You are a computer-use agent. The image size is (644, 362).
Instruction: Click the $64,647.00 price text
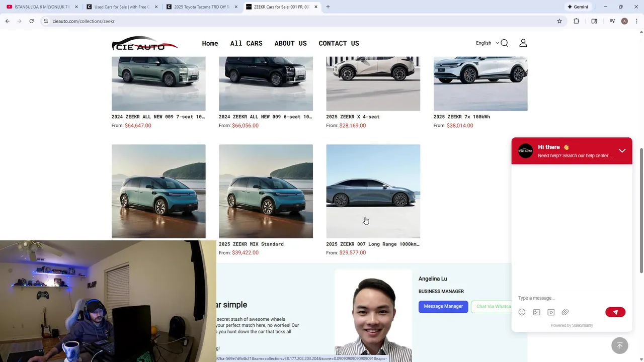point(138,126)
